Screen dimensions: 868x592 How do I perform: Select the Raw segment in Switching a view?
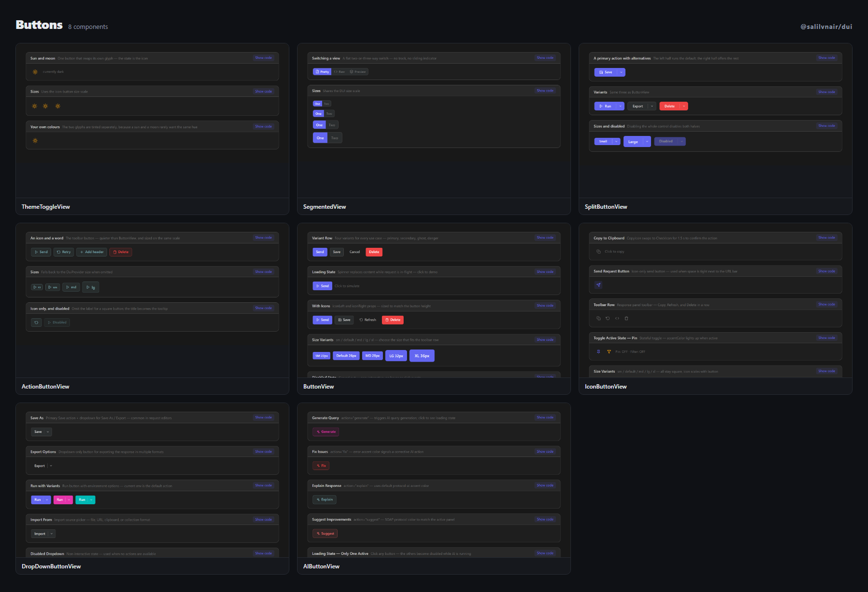point(339,72)
